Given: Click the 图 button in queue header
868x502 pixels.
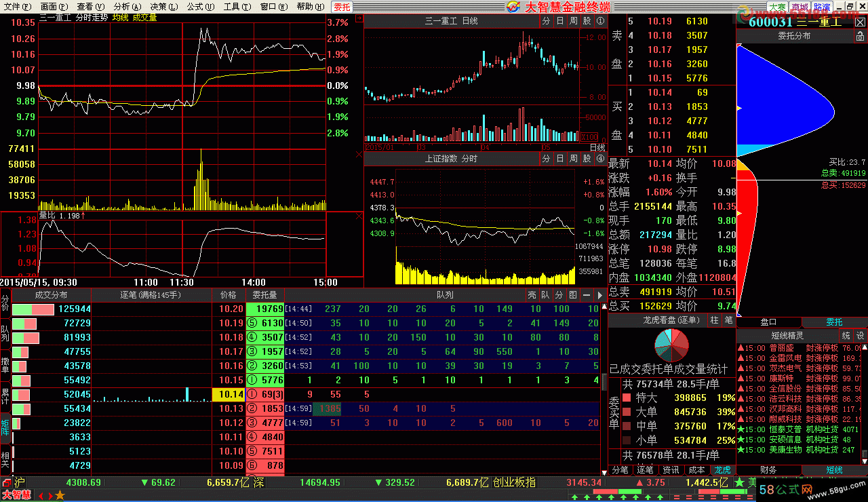Looking at the screenshot, I should [x=573, y=295].
